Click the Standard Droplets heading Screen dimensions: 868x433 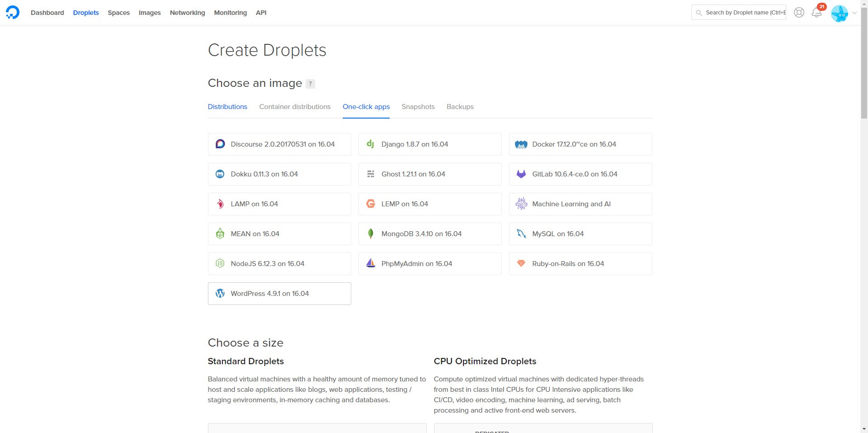[x=246, y=361]
